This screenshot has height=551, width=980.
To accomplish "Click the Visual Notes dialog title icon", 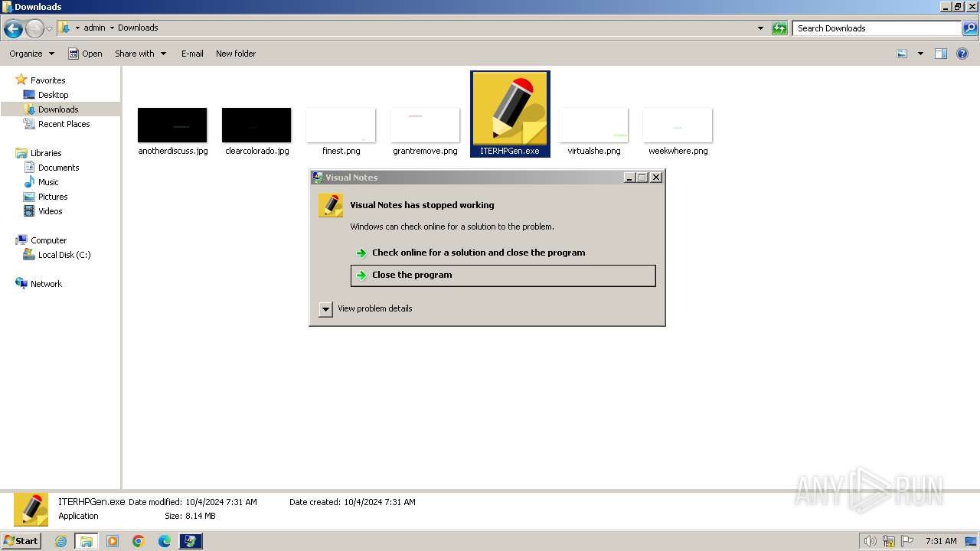I will [x=318, y=178].
